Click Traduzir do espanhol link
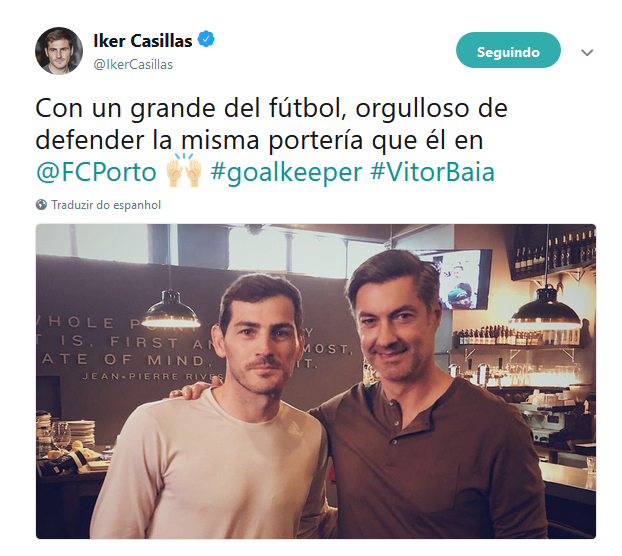The height and width of the screenshot is (556, 622). (106, 205)
